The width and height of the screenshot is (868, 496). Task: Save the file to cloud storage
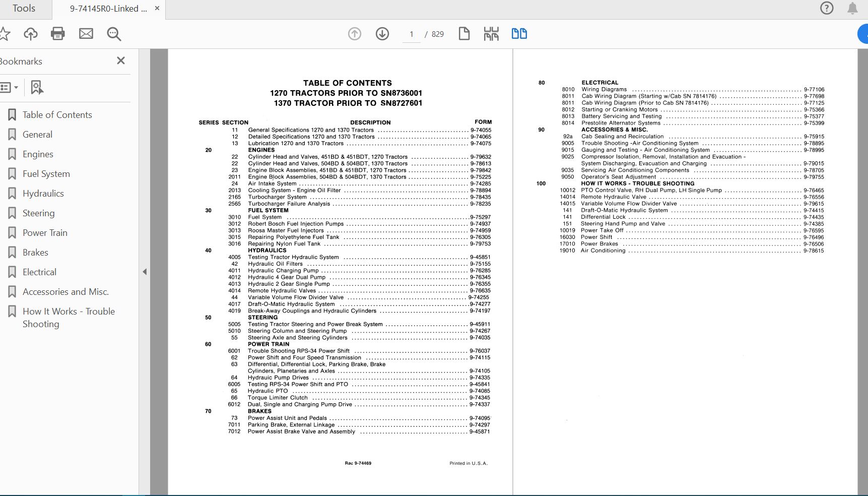click(x=30, y=33)
